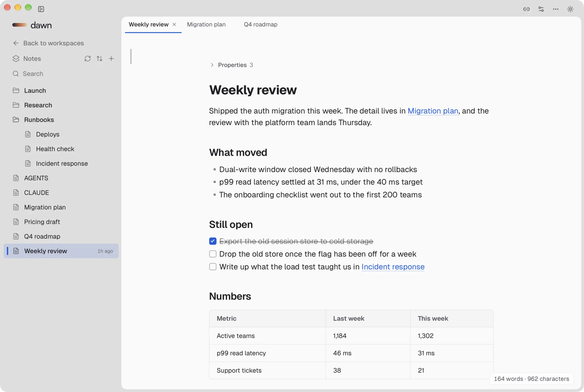
Task: Click the 46 ms table cell
Action: coord(368,353)
